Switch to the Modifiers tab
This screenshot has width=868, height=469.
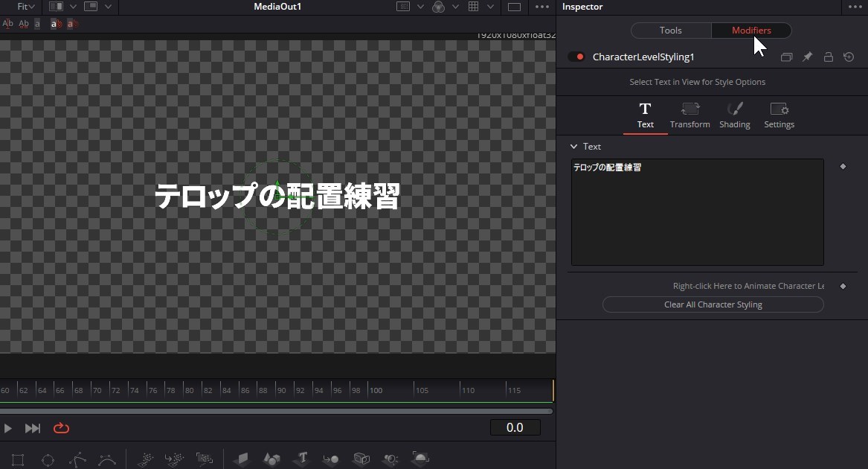coord(751,30)
